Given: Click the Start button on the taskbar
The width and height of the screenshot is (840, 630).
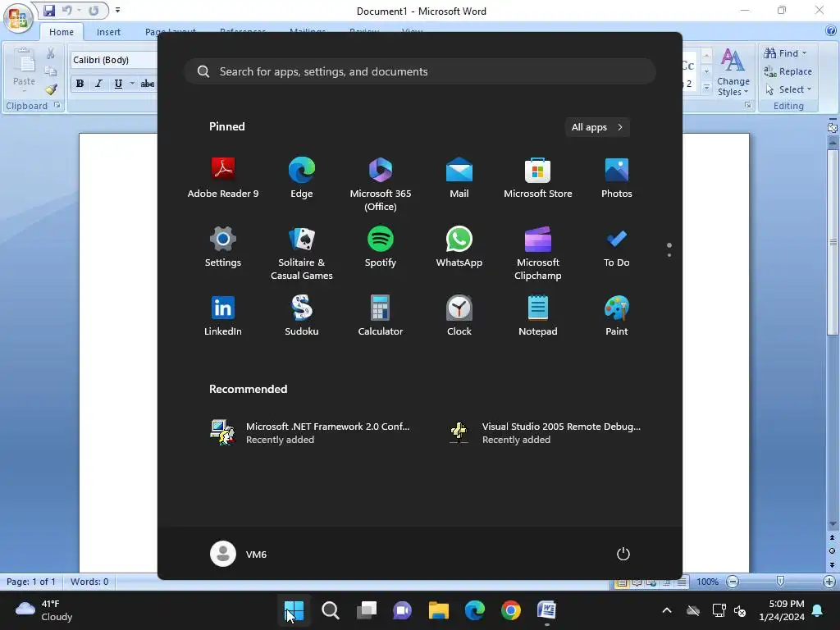Looking at the screenshot, I should (294, 610).
